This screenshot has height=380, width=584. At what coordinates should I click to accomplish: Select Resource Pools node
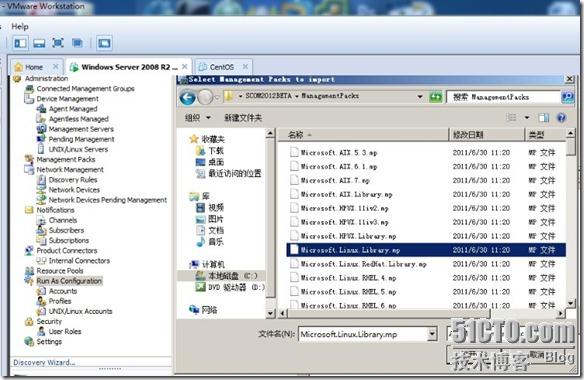pos(60,271)
